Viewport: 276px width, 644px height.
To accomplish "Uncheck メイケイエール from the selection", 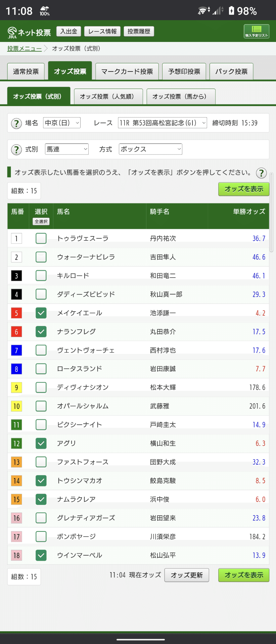I will point(41,313).
